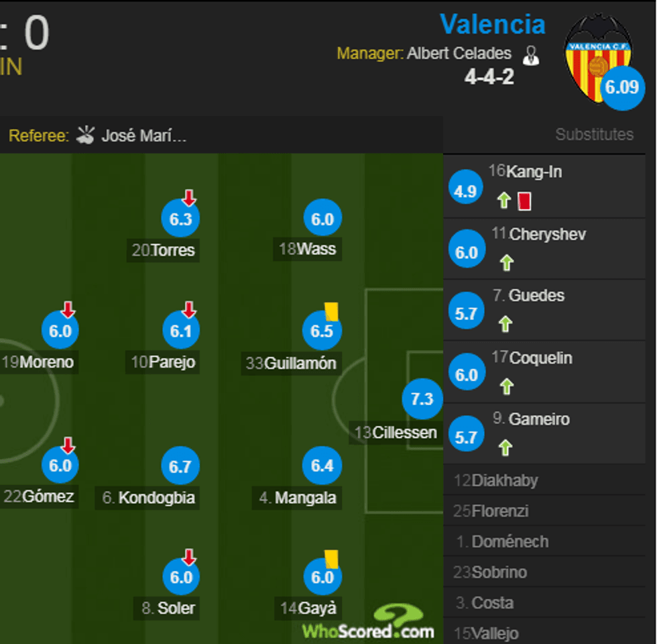
Task: Click the manager profile icon
Action: coord(532,55)
